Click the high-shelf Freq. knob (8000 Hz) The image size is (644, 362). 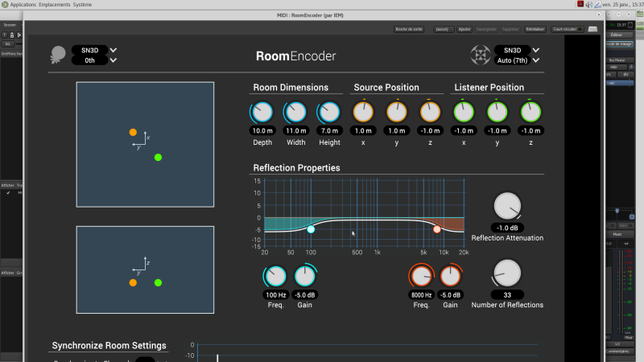[x=421, y=276]
